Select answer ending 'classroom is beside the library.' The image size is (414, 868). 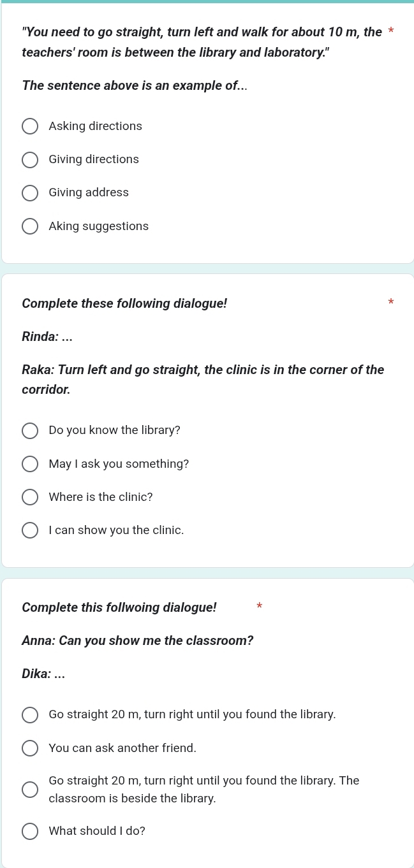(30, 790)
